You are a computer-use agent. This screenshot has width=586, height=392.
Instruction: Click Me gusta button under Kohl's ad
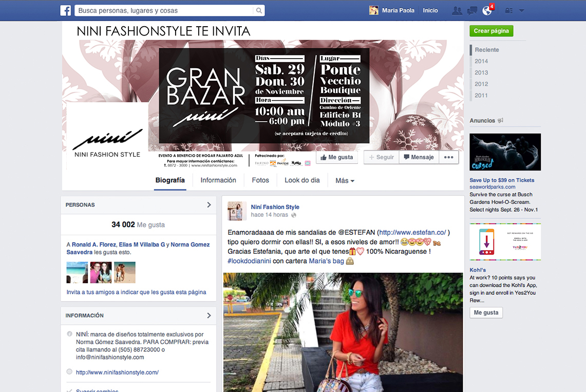486,312
